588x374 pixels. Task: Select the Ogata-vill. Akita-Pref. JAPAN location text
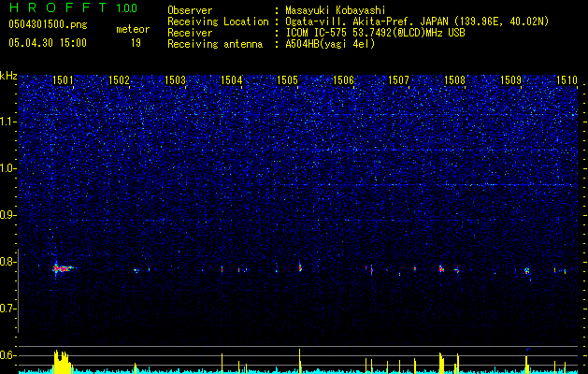pos(417,22)
